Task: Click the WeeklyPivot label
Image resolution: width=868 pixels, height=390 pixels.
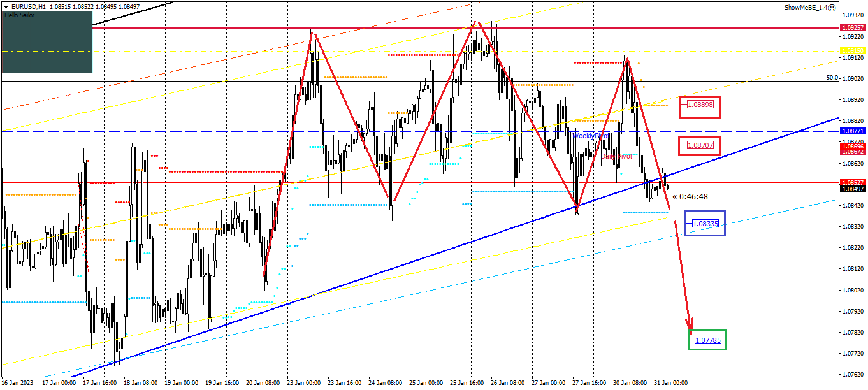Action: 591,136
